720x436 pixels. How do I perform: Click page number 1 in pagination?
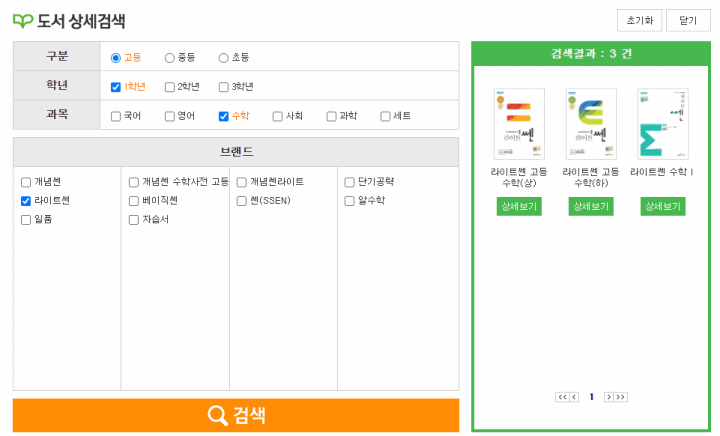coord(591,397)
